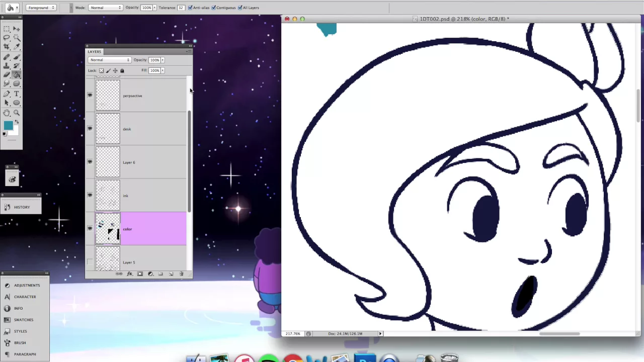Select the Zoom tool

click(17, 113)
